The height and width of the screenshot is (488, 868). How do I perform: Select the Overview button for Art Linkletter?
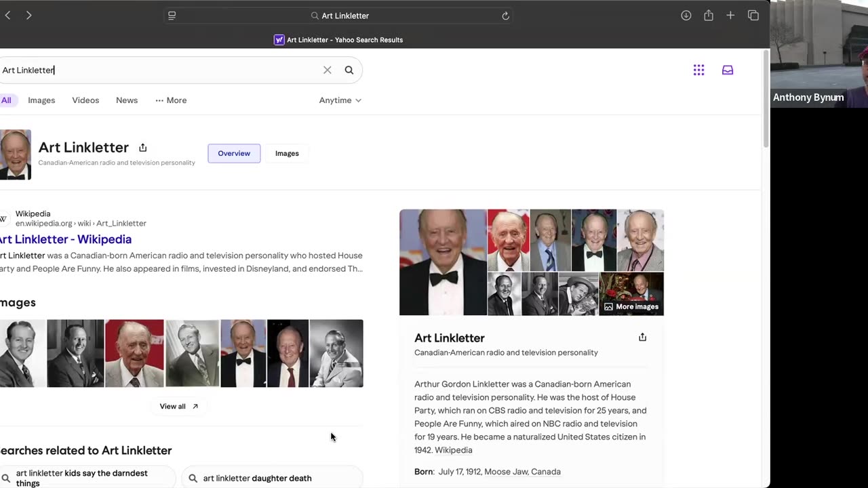point(234,153)
